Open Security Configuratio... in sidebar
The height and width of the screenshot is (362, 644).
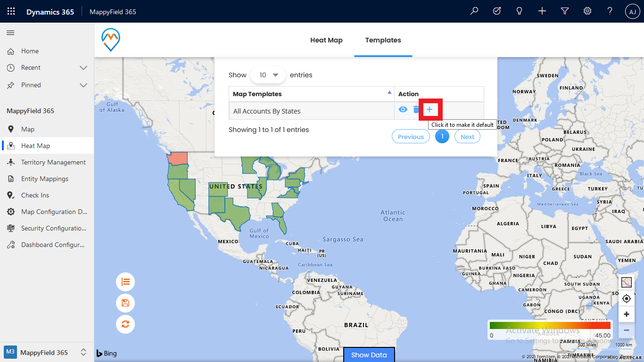click(x=47, y=228)
